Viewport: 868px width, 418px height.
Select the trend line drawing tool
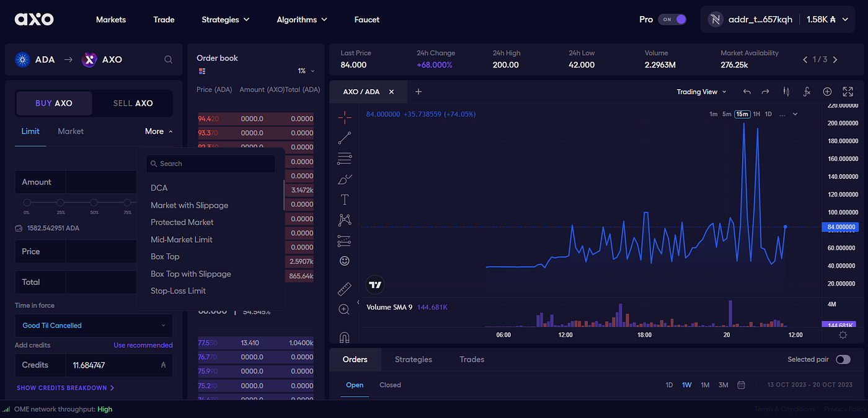tap(345, 138)
